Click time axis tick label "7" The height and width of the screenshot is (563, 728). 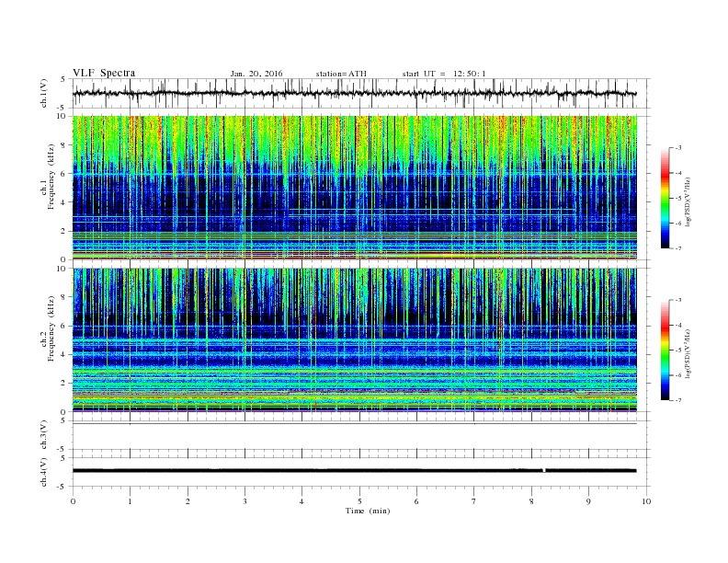(x=474, y=501)
